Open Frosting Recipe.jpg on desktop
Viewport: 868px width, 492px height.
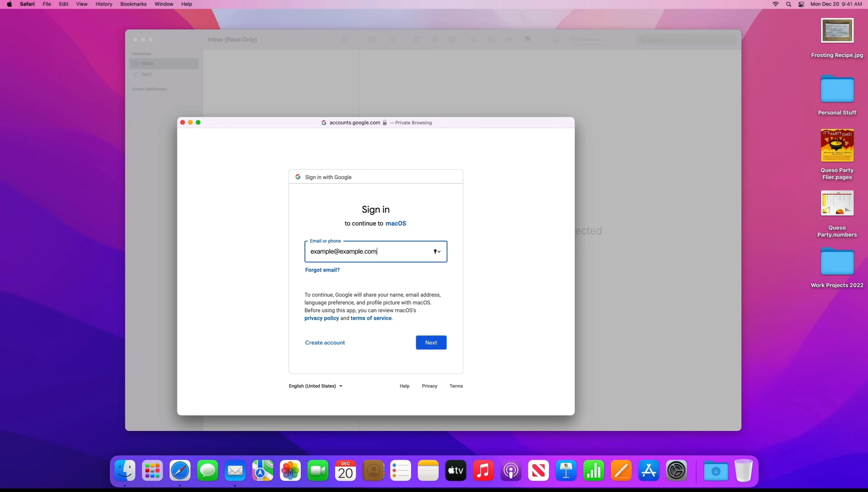837,31
